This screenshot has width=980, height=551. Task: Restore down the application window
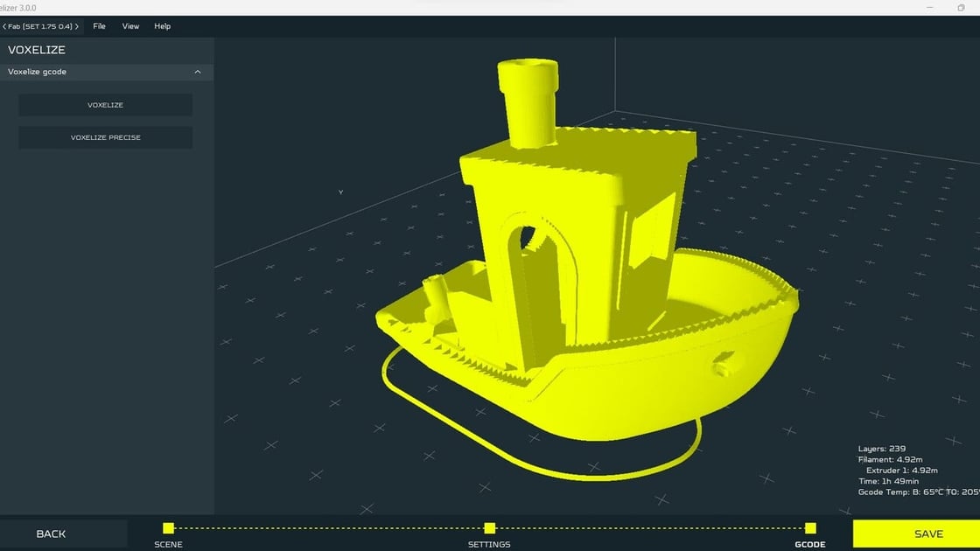point(962,7)
